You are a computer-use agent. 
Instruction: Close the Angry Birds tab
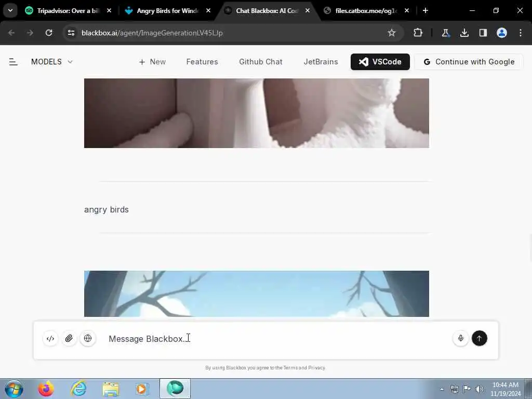coord(208,11)
